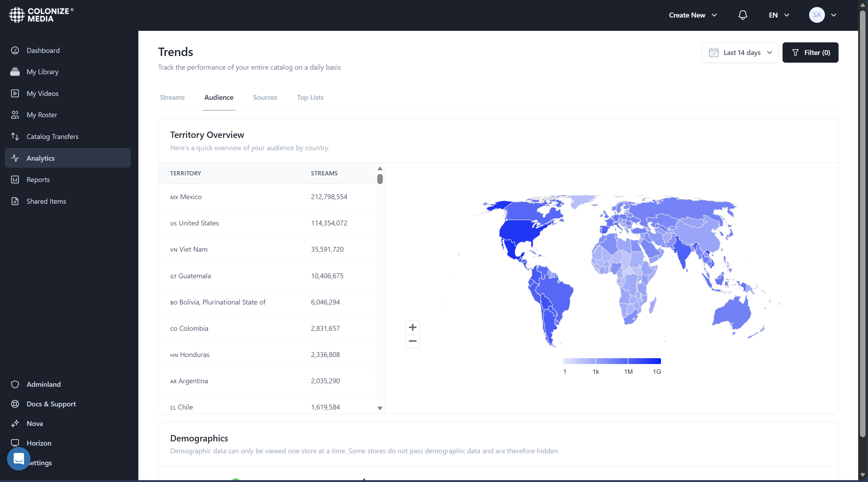
Task: Open the Reports section
Action: tap(38, 179)
